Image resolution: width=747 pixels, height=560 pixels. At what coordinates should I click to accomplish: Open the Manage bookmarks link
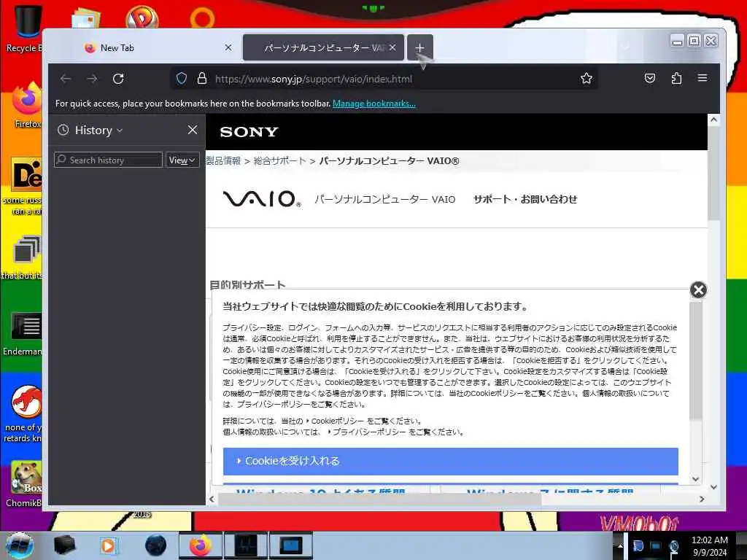pos(374,104)
